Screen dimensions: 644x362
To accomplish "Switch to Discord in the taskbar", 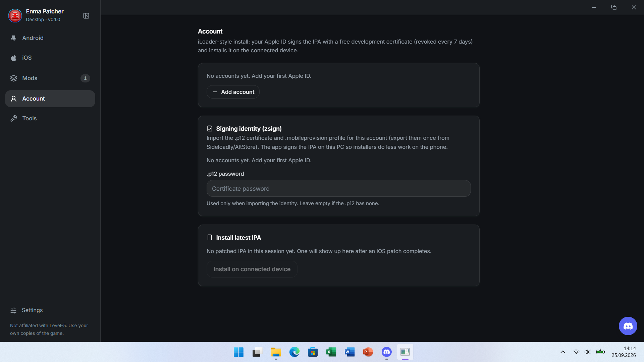I will tap(386, 352).
